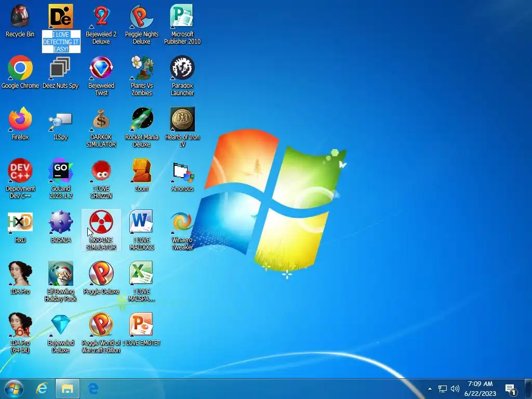Select the Firefox desktop shortcut

coord(20,119)
